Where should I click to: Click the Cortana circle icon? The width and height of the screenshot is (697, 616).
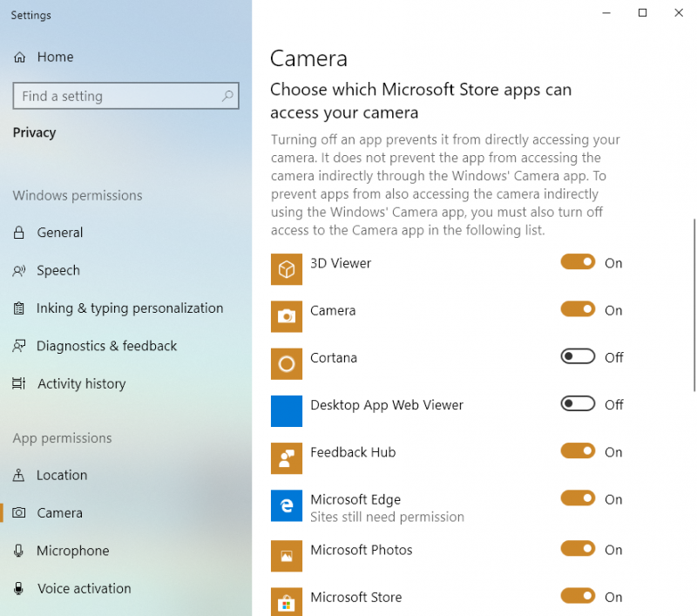[287, 363]
